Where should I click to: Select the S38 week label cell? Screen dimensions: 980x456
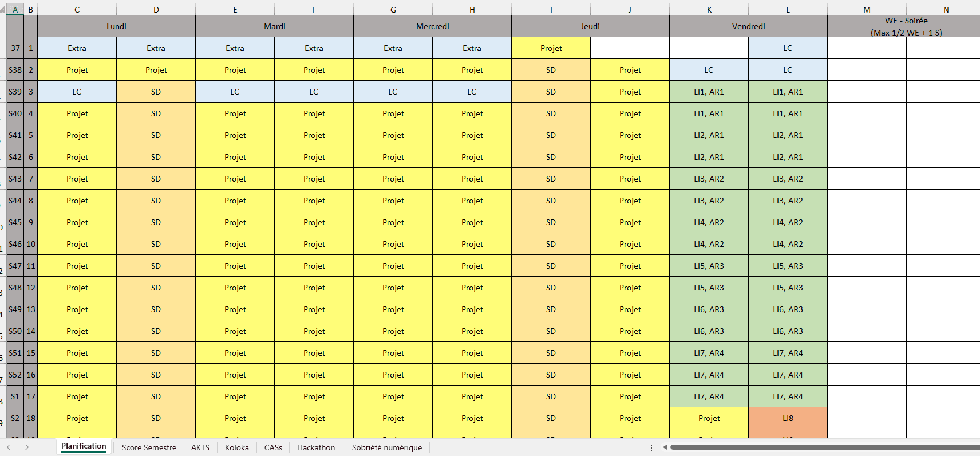tap(15, 70)
